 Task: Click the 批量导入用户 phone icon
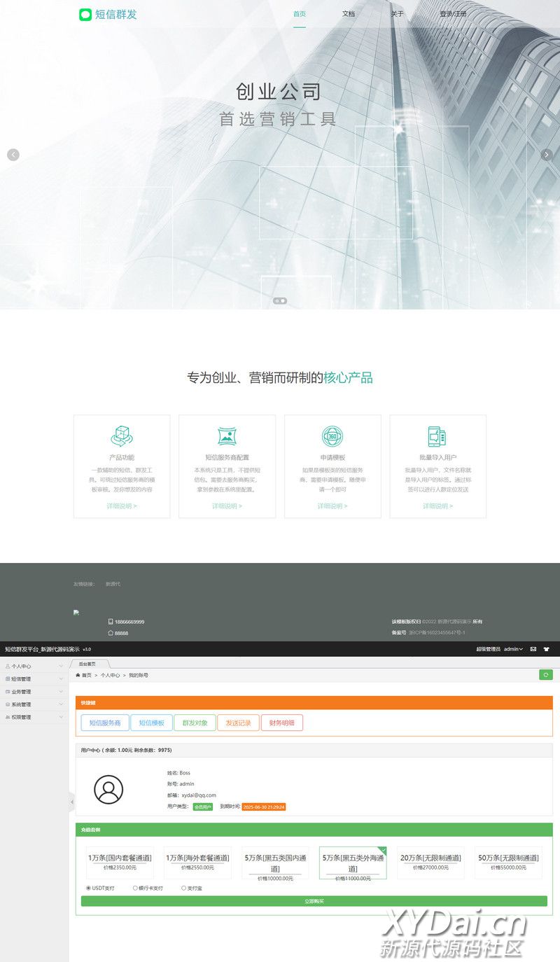click(437, 436)
